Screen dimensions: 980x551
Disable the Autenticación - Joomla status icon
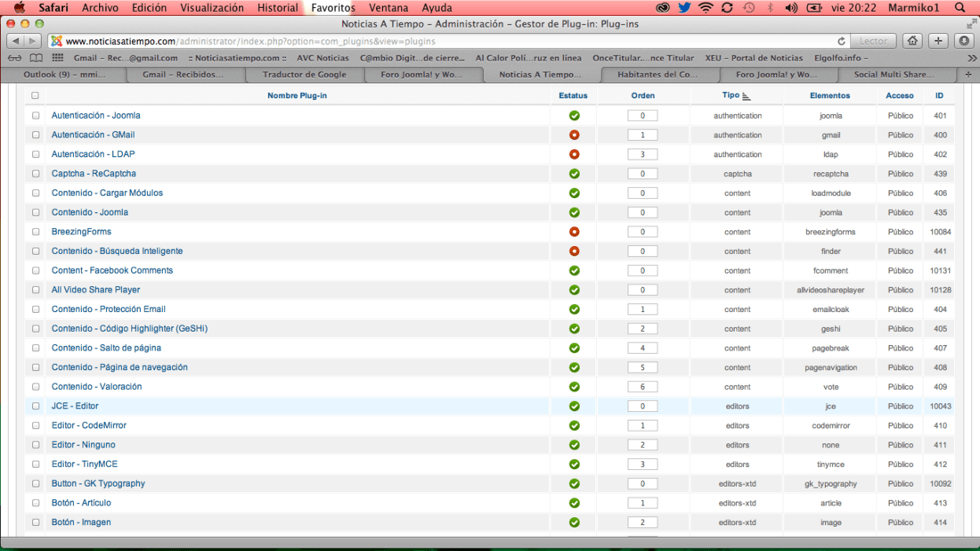[x=574, y=116]
